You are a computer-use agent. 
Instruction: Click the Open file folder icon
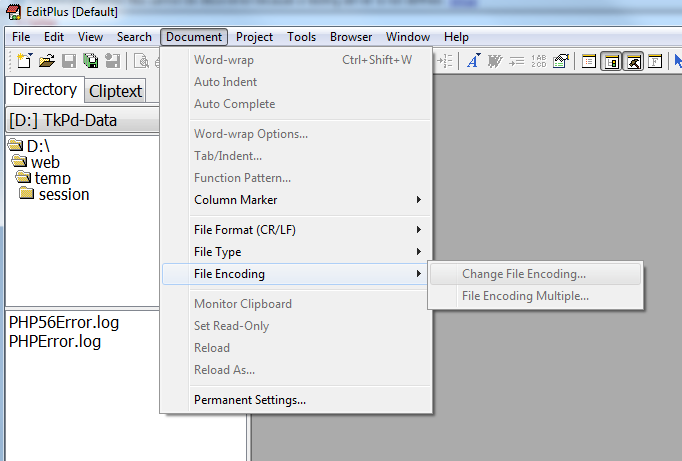coord(47,60)
